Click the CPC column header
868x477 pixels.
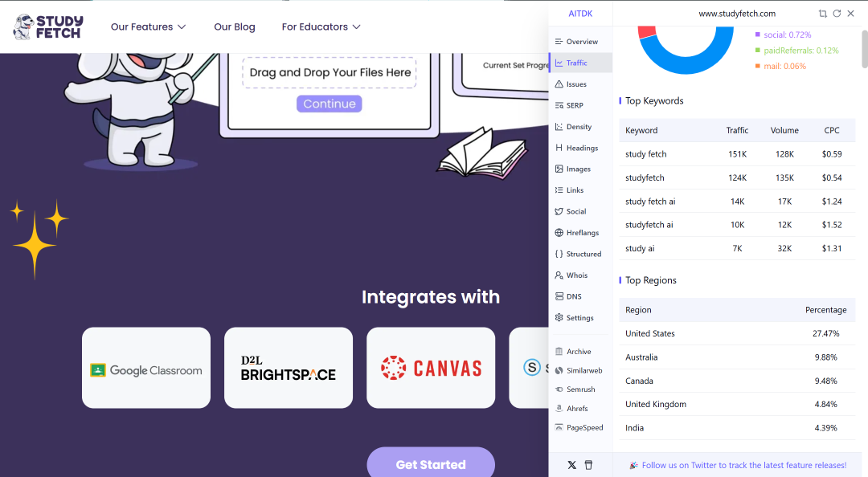(832, 131)
